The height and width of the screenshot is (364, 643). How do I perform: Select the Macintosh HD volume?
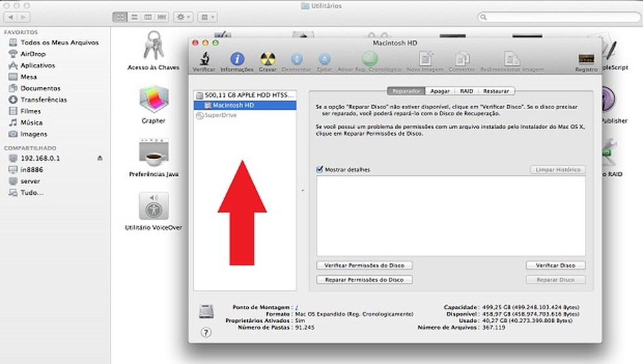pyautogui.click(x=245, y=105)
